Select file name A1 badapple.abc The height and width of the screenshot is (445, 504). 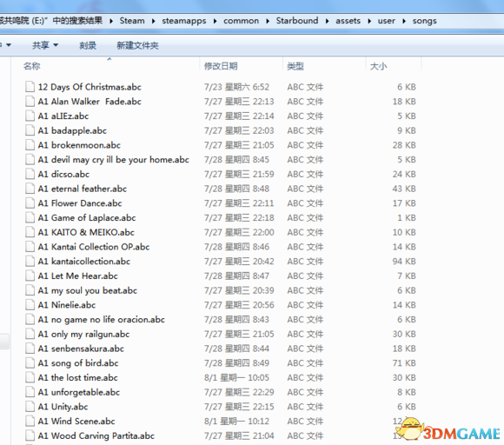coord(72,130)
